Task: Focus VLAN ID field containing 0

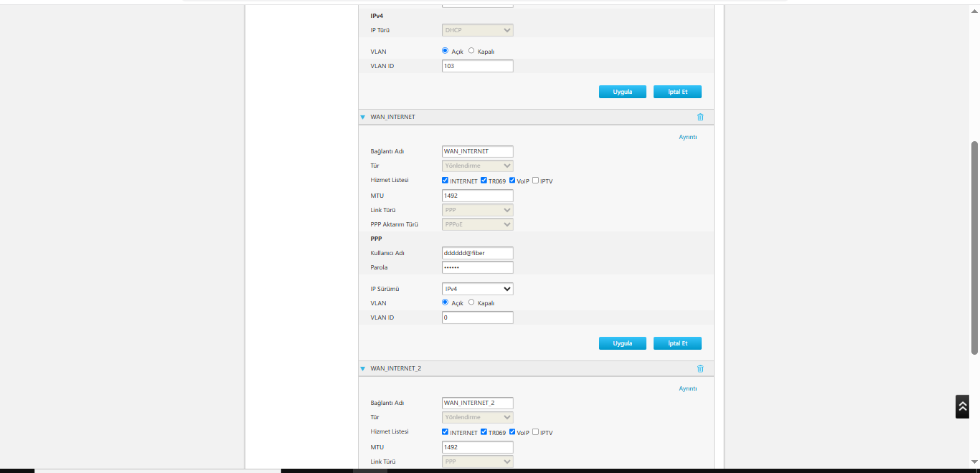Action: pos(478,317)
